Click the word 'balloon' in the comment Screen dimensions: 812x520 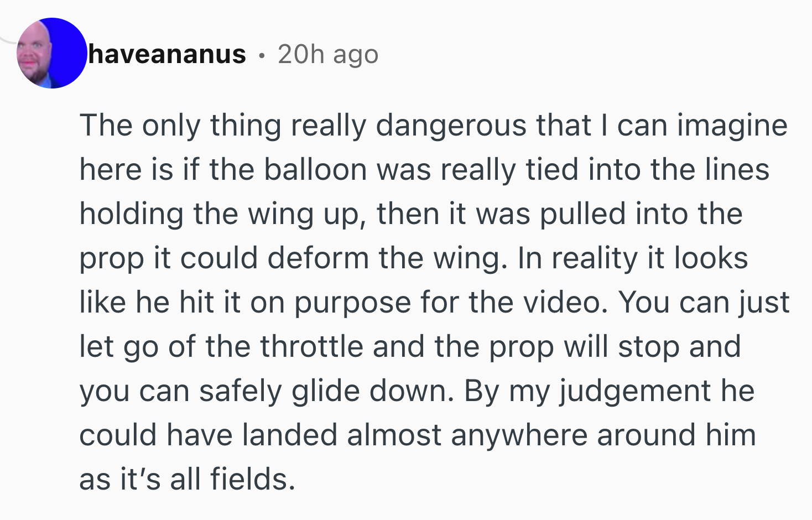[x=315, y=169]
